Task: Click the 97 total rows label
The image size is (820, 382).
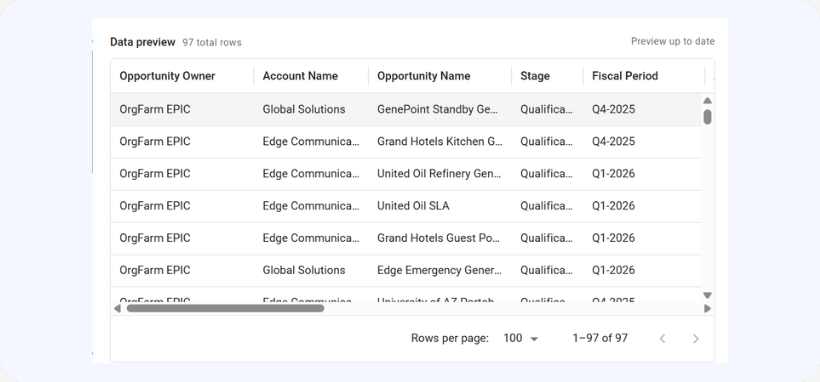Action: pyautogui.click(x=212, y=42)
